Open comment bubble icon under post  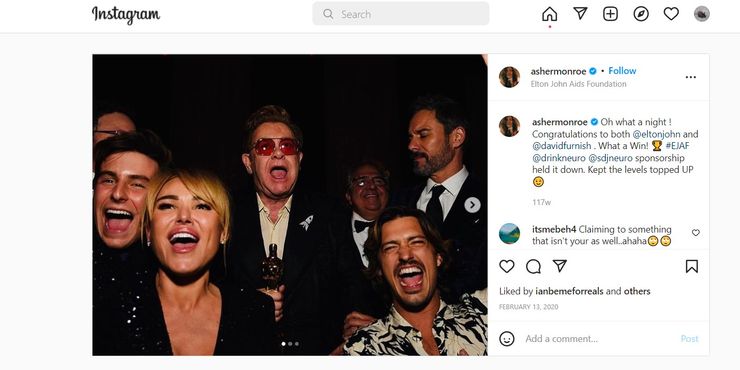coord(533,267)
